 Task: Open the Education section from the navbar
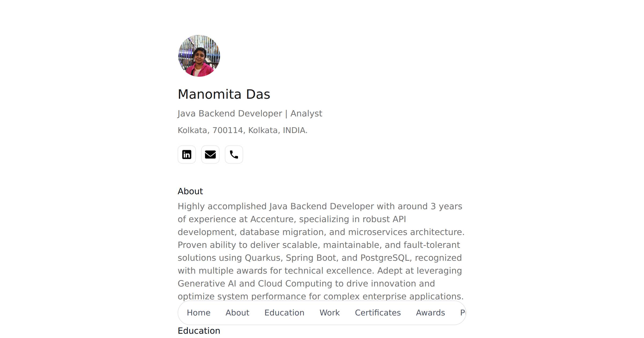coord(284,313)
